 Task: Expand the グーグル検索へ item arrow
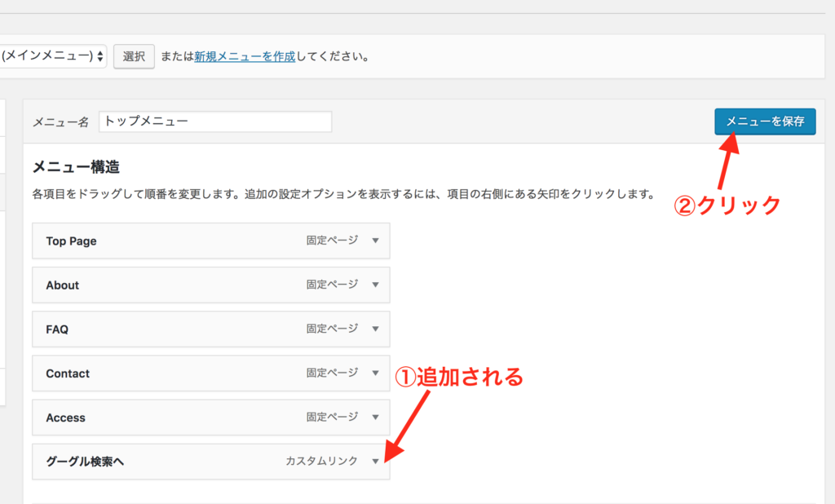[375, 462]
